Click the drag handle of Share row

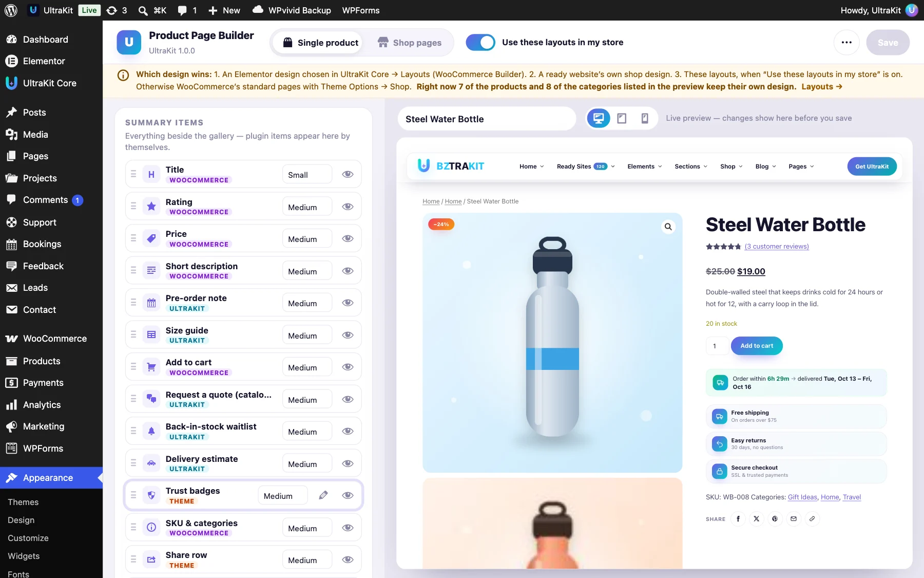click(x=133, y=560)
